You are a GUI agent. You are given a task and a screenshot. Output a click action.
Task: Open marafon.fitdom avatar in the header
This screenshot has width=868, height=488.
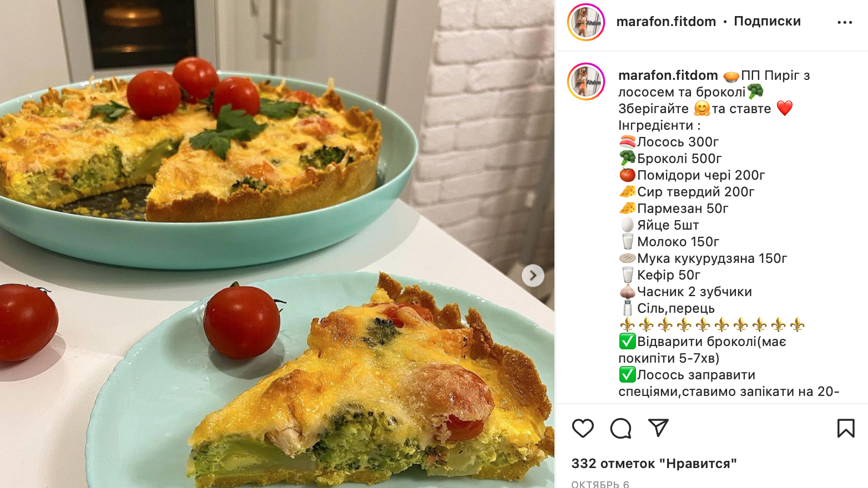[586, 22]
